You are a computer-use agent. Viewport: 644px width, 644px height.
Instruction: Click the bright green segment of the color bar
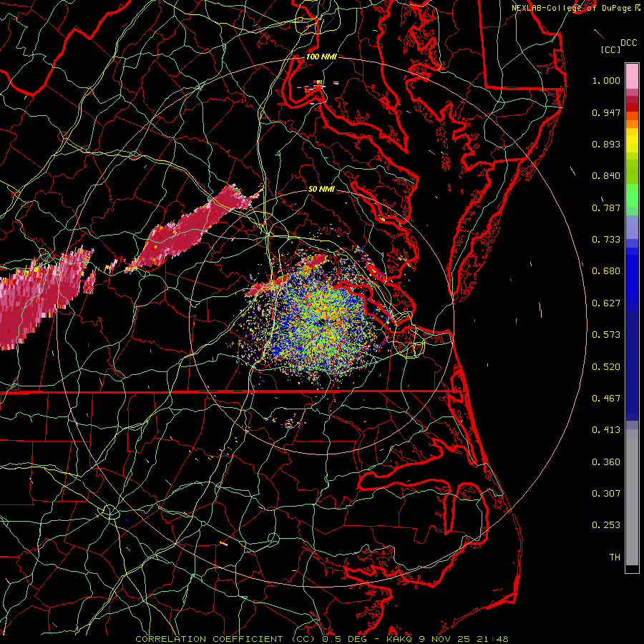632,195
